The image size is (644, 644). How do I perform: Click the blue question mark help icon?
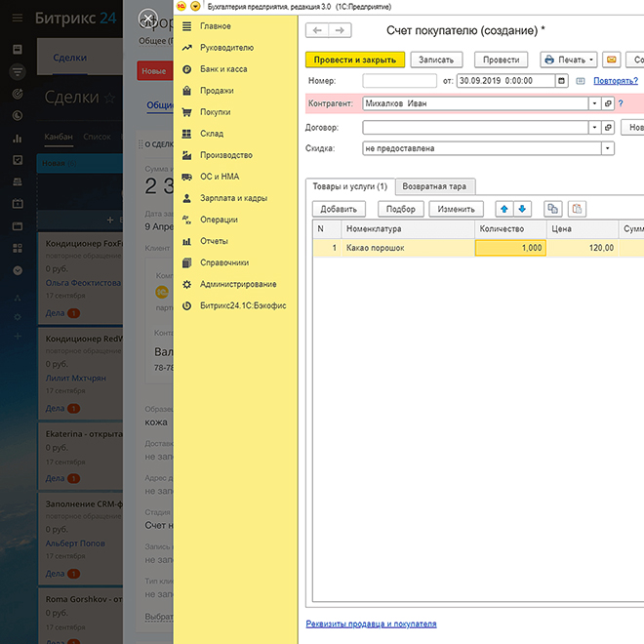pyautogui.click(x=621, y=103)
